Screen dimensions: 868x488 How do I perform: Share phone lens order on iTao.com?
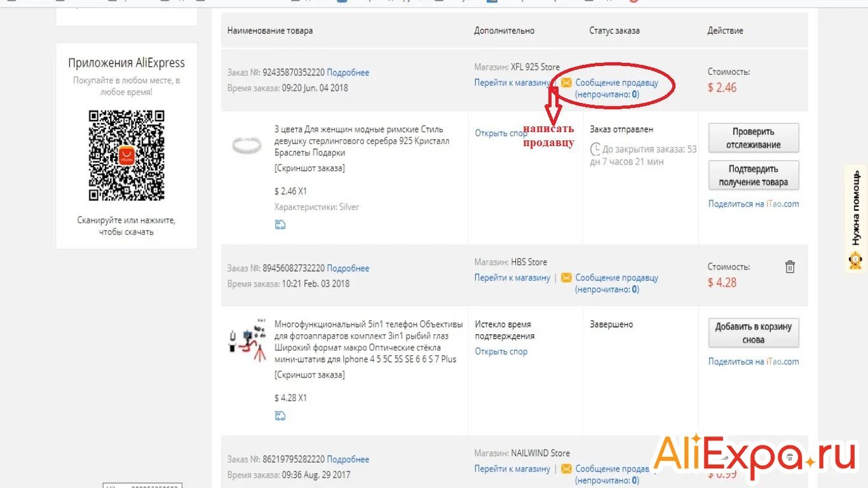pos(754,362)
